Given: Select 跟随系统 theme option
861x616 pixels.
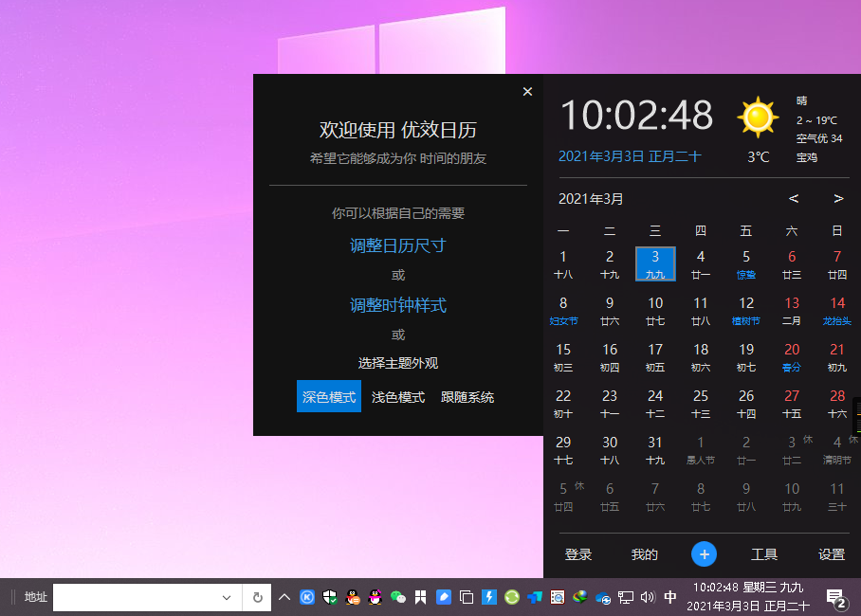Looking at the screenshot, I should coord(467,397).
